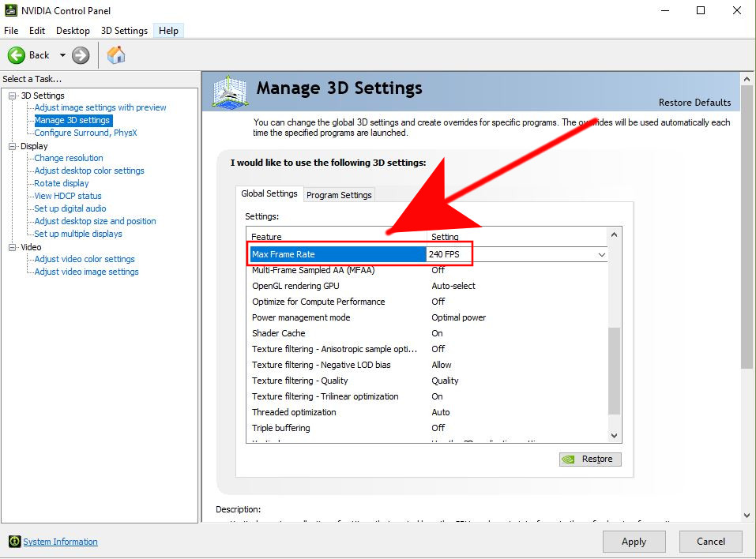The image size is (756, 559).
Task: Switch to the Global Settings tab
Action: pyautogui.click(x=269, y=193)
